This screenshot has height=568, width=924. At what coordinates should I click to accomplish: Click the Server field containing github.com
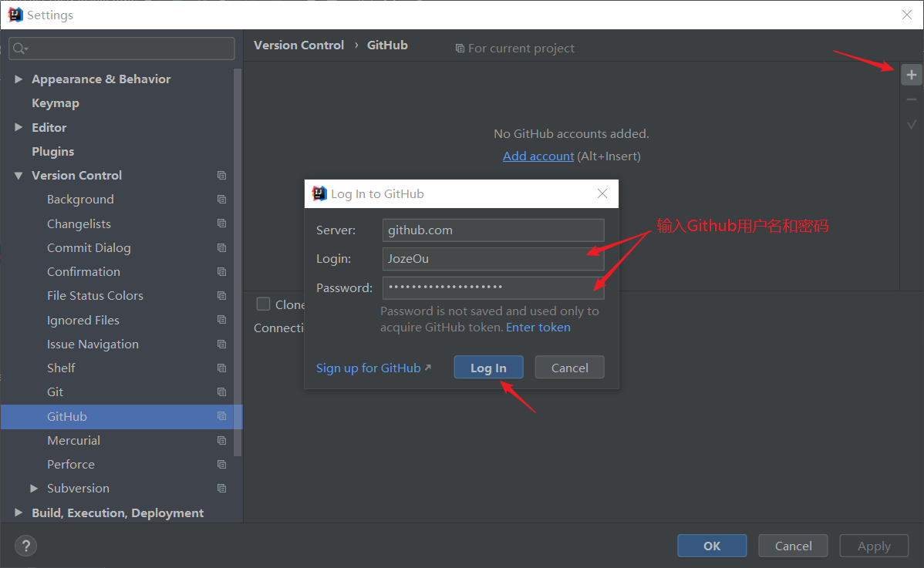tap(493, 230)
